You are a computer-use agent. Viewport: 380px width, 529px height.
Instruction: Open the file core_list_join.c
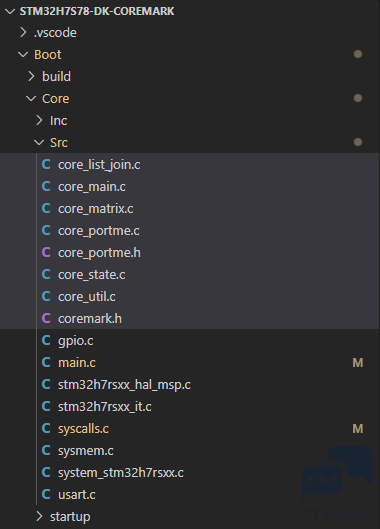(x=99, y=165)
